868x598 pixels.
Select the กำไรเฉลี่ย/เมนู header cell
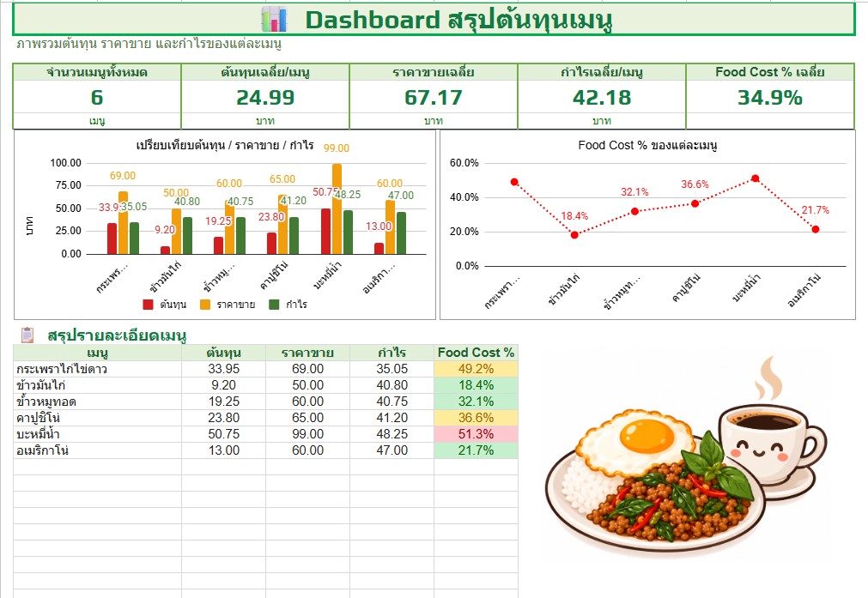click(602, 72)
